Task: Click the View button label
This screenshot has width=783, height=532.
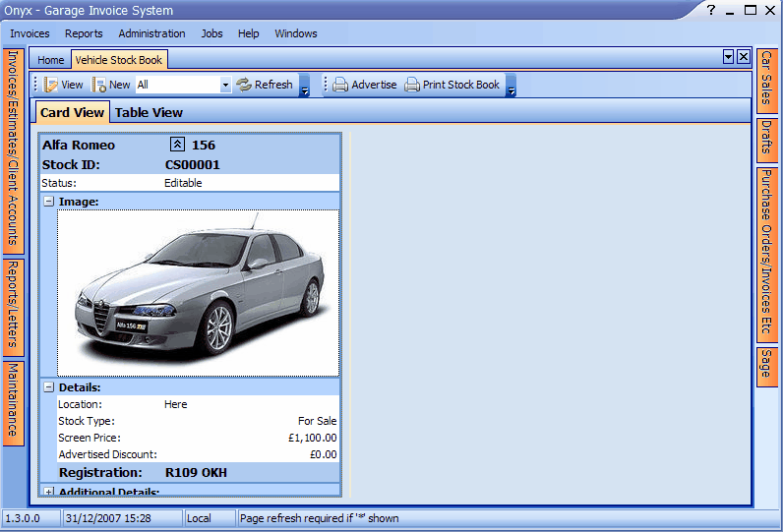Action: (x=72, y=85)
